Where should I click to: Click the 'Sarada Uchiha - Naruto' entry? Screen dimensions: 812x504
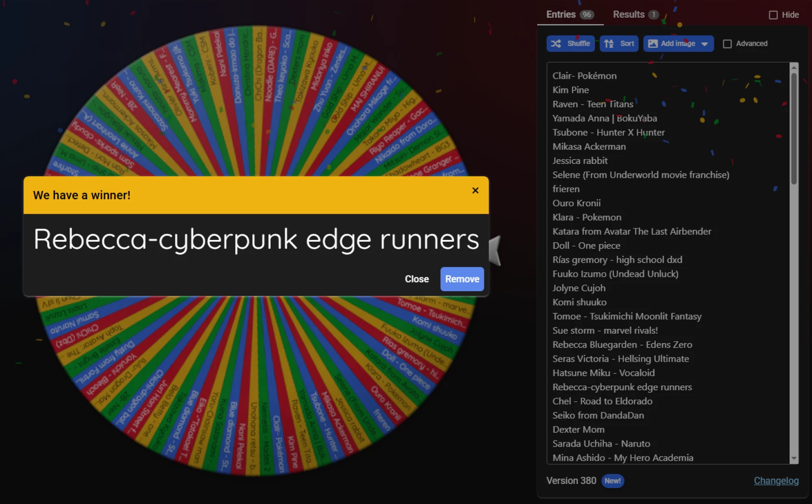coord(602,444)
